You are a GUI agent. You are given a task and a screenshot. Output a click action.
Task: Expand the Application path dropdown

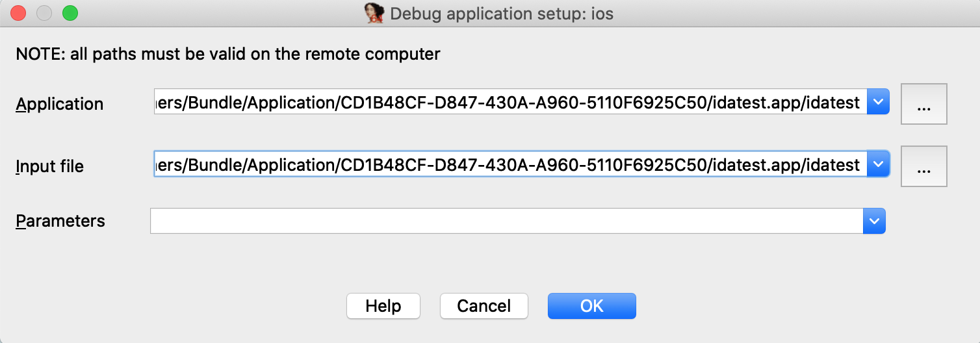[x=878, y=102]
